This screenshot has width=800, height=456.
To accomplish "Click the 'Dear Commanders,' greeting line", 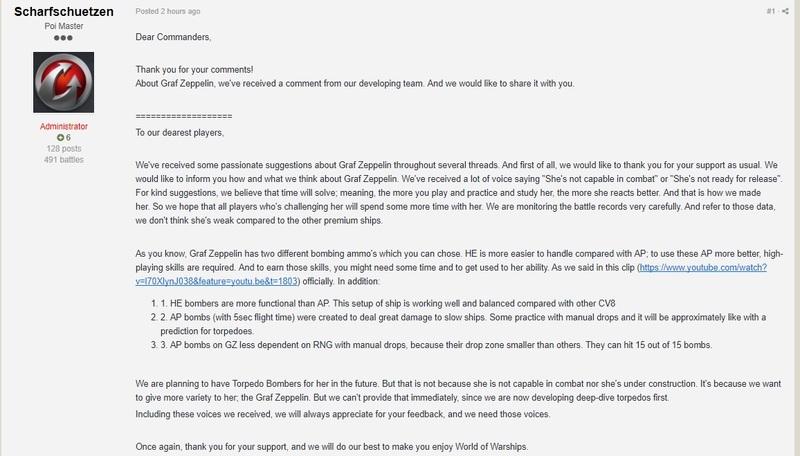I will coord(173,37).
